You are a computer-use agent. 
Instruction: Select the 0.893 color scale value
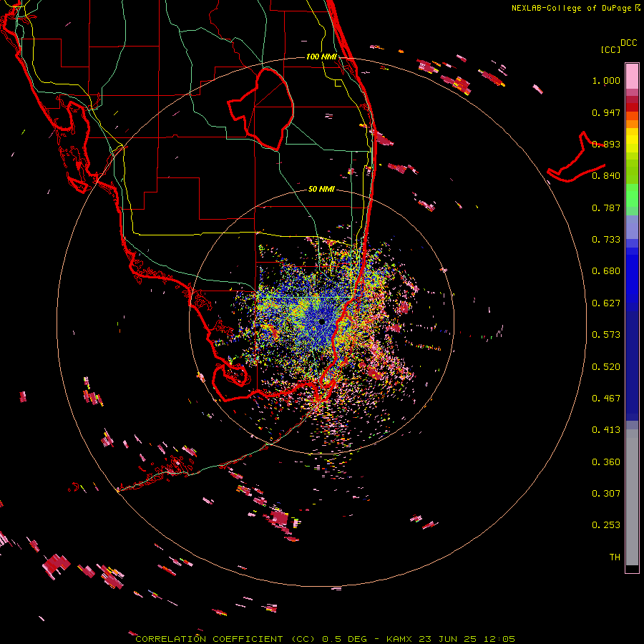(x=606, y=144)
